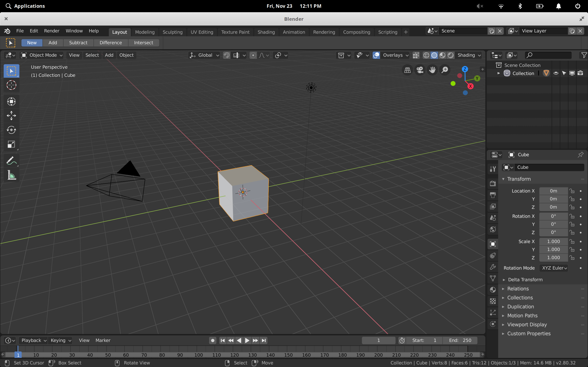Click the Annotate tool icon
The width and height of the screenshot is (588, 367).
(11, 160)
